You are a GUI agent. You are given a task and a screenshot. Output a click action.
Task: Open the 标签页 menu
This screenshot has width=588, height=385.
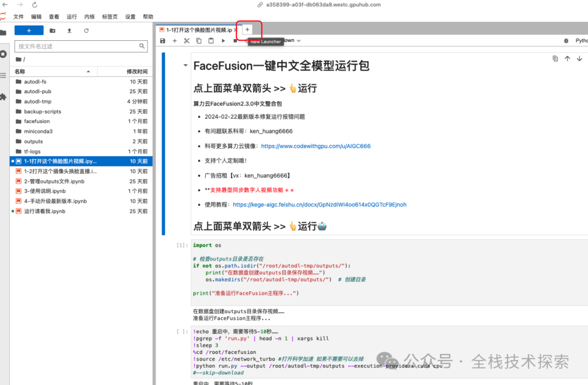pyautogui.click(x=110, y=16)
